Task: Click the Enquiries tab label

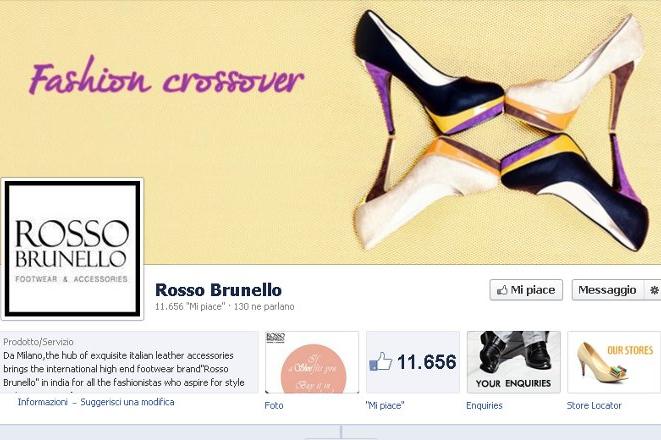Action: coord(484,405)
